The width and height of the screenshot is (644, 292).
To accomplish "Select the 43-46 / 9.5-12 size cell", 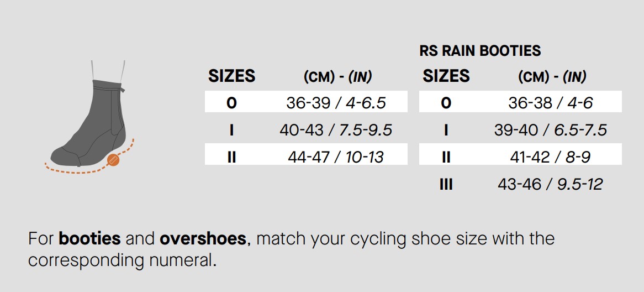I will click(550, 184).
